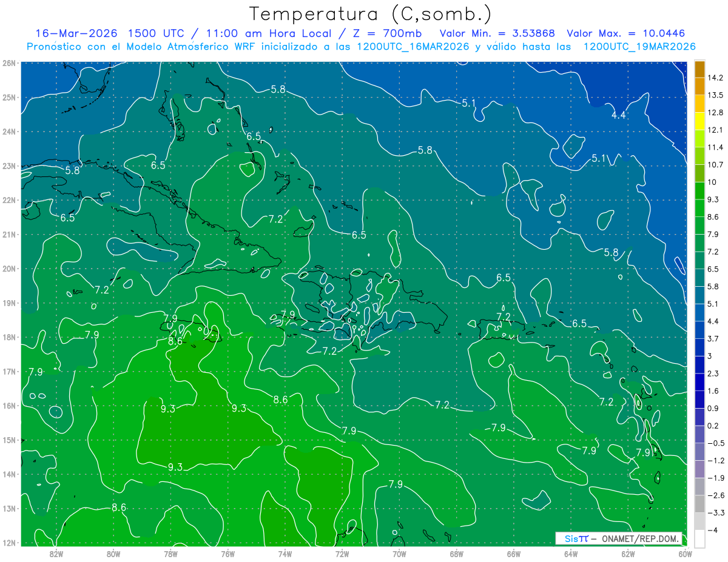Click the white colorbar segment below -4
This screenshot has width=728, height=562.
point(700,538)
